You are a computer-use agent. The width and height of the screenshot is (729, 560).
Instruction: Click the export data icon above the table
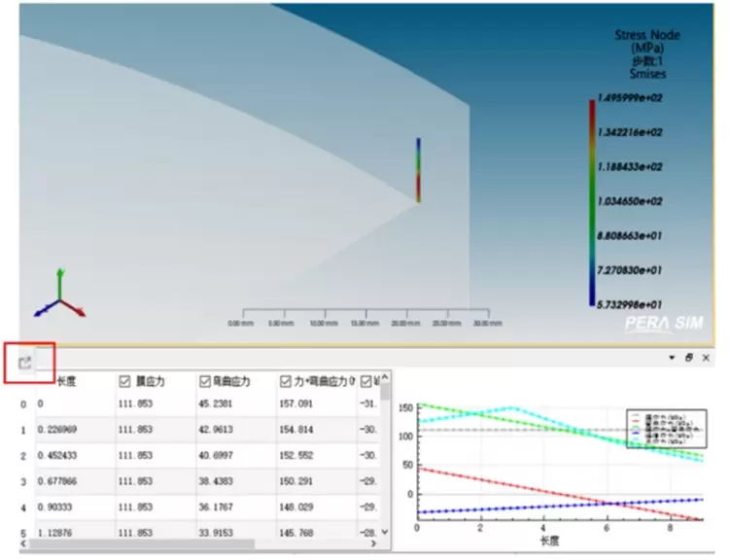(26, 363)
